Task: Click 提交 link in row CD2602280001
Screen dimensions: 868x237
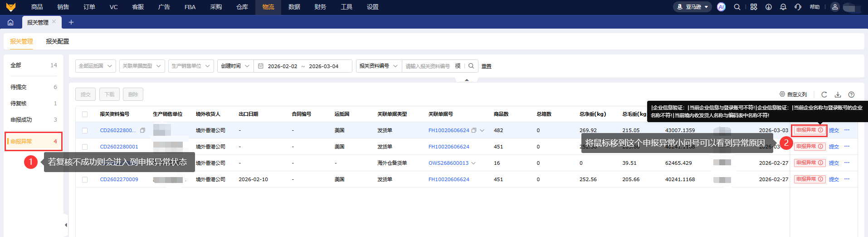Action: coord(834,147)
